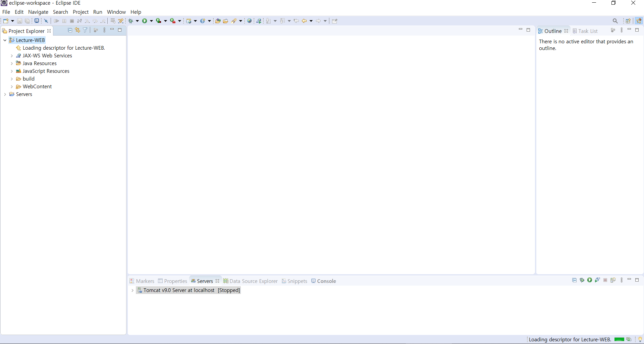Click the Project Explorer filter funnel icon

coord(85,30)
